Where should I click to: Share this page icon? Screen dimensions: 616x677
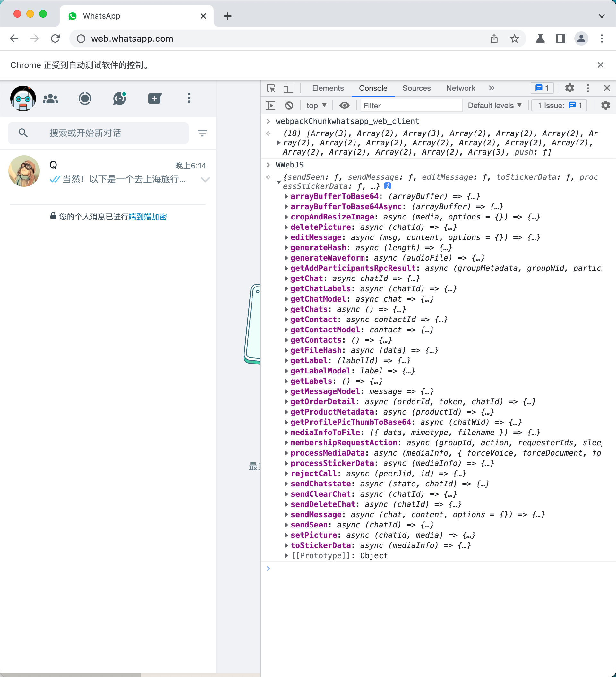pyautogui.click(x=494, y=39)
